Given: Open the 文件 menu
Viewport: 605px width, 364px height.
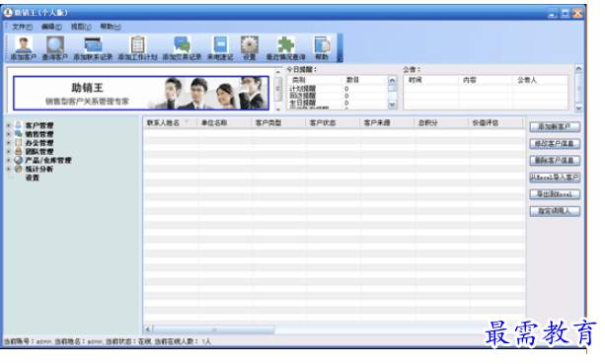Looking at the screenshot, I should (x=22, y=27).
